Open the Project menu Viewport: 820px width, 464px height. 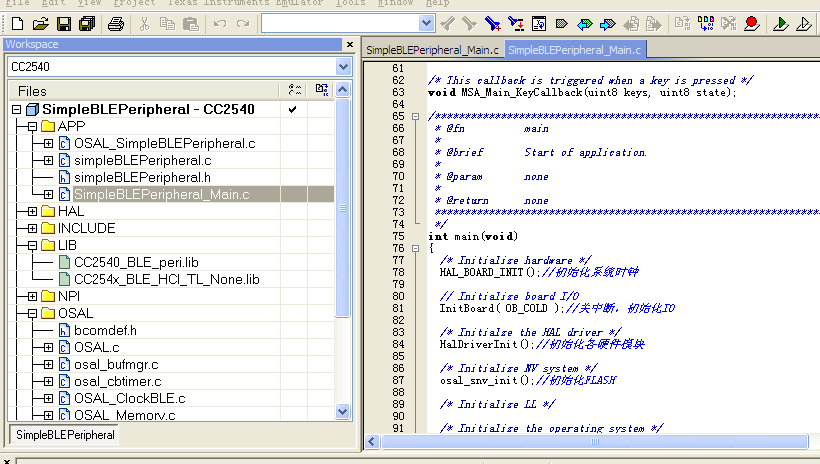click(134, 3)
